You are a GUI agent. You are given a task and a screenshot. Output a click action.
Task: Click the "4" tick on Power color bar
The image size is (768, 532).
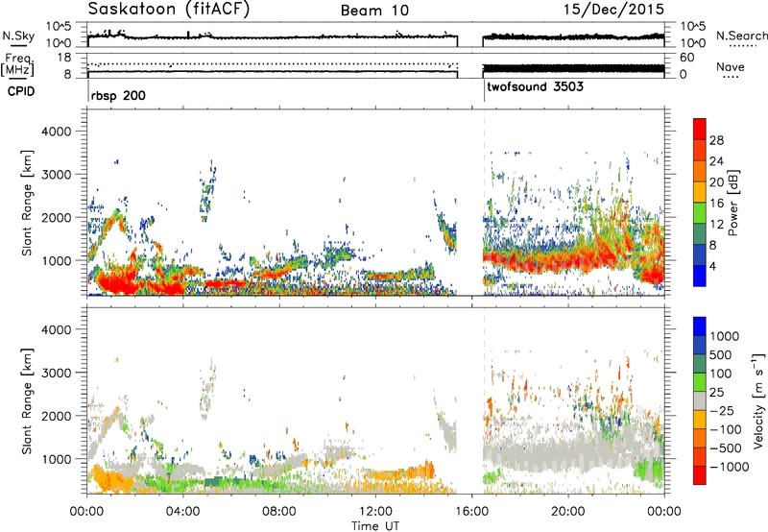pos(713,267)
